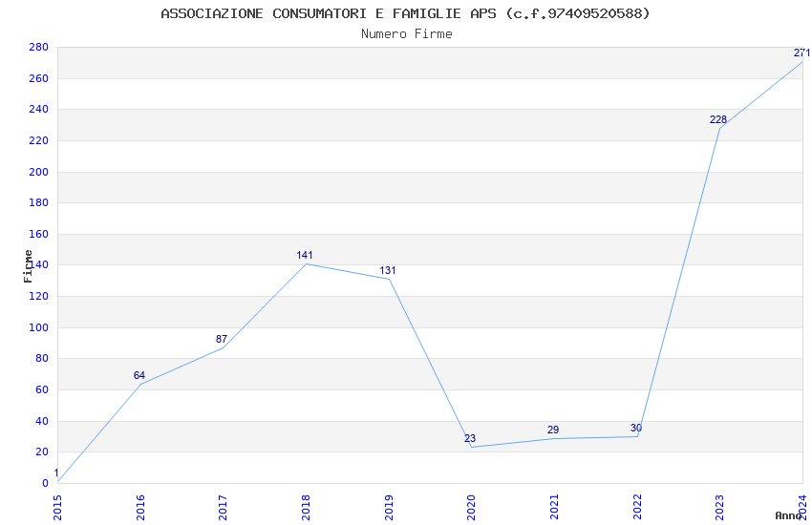
Task: Click the Firme y-axis title
Action: pyautogui.click(x=28, y=266)
